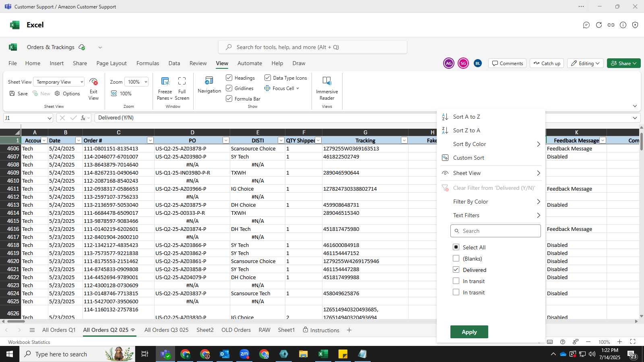This screenshot has width=644, height=362.
Task: Switch to All Orders Q1 sheet
Action: tap(59, 330)
